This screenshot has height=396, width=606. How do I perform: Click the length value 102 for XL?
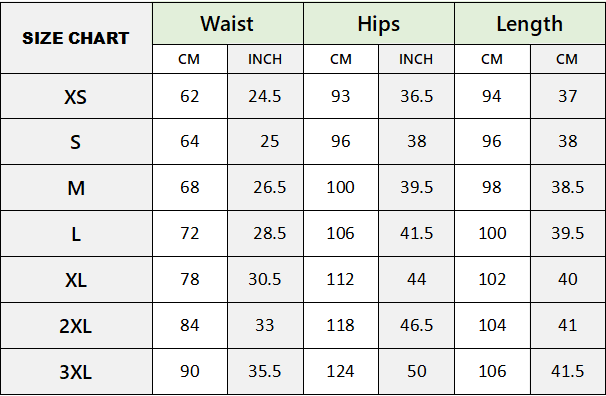click(492, 279)
